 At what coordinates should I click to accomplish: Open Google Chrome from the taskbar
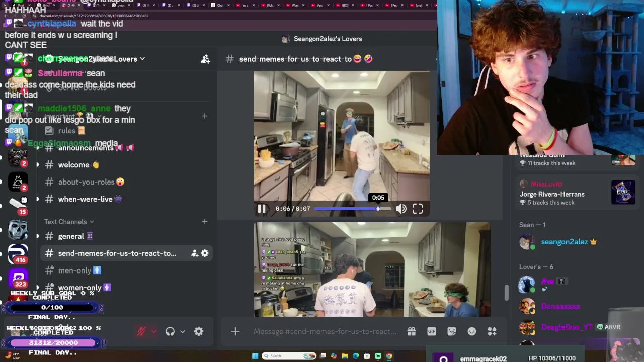(x=389, y=356)
